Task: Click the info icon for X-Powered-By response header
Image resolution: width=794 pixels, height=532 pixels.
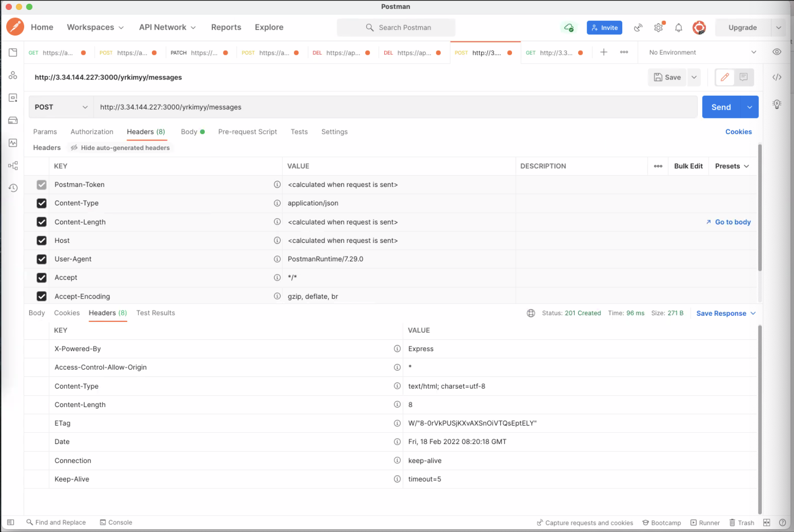Action: pyautogui.click(x=397, y=349)
